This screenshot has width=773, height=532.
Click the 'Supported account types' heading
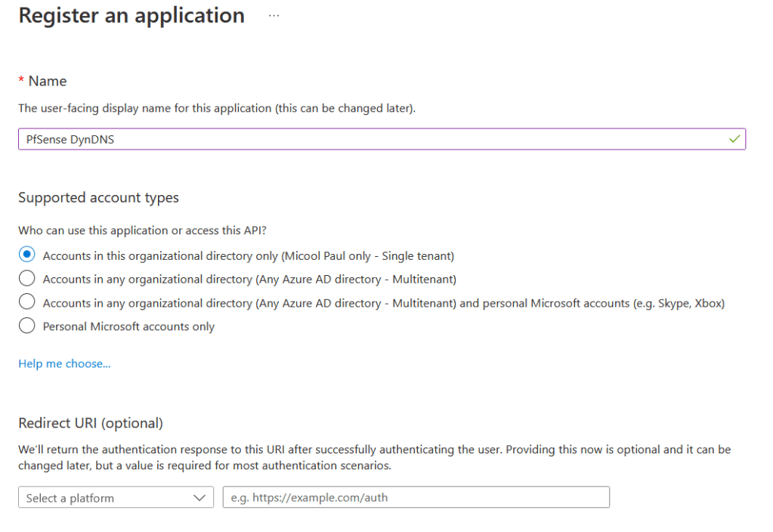click(x=98, y=197)
